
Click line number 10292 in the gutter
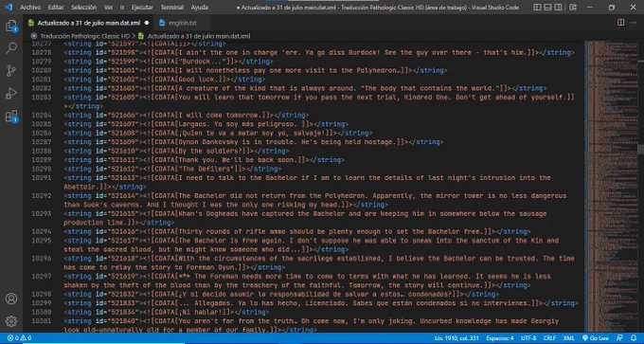click(x=42, y=195)
